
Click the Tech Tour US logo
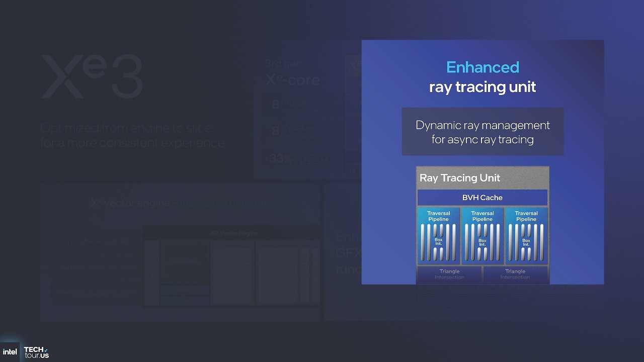(x=36, y=352)
